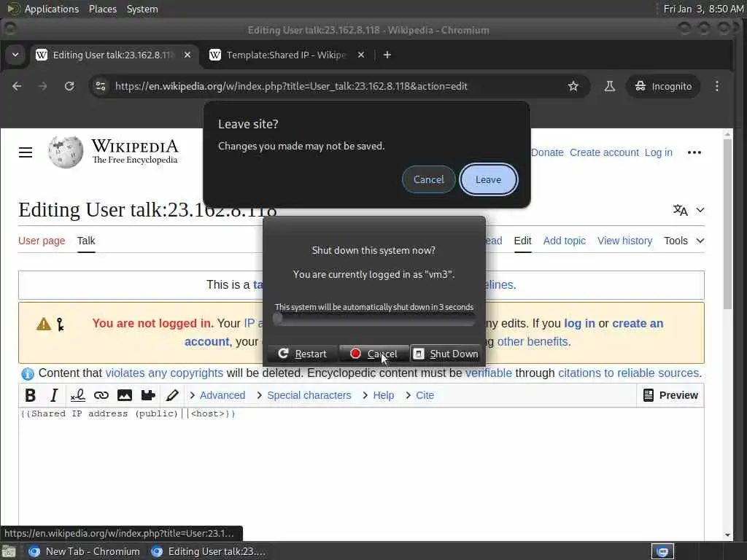Click the Preview button in editor toolbar
This screenshot has height=560, width=747.
(670, 395)
